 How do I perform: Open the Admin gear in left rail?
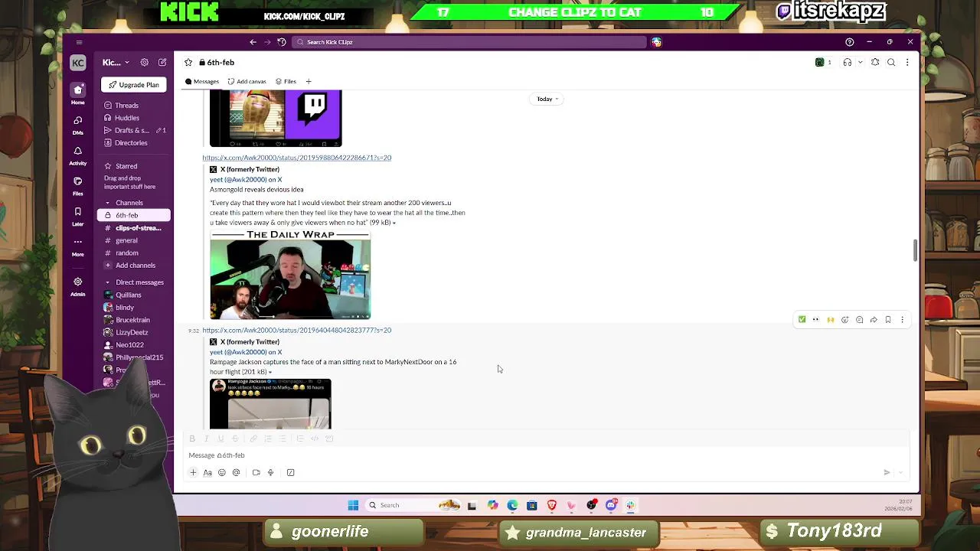click(x=77, y=285)
